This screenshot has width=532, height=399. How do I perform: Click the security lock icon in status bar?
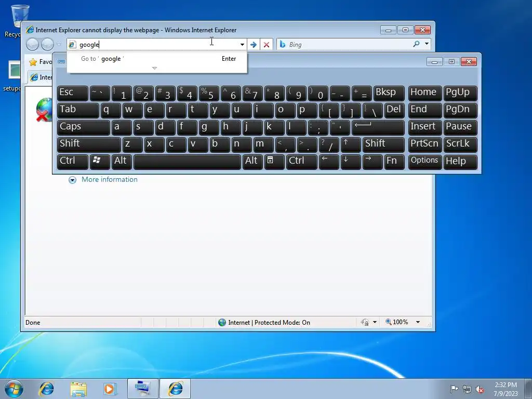[365, 322]
